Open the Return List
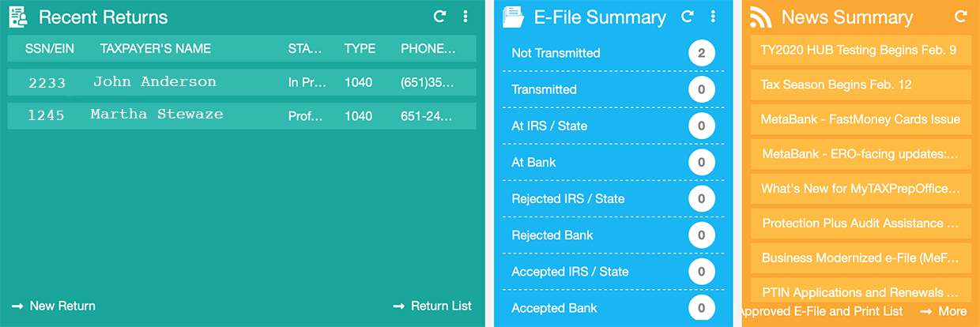This screenshot has width=980, height=327. tap(432, 306)
